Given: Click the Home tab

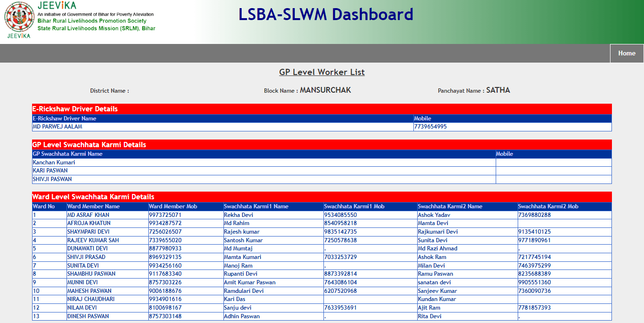Looking at the screenshot, I should (626, 53).
